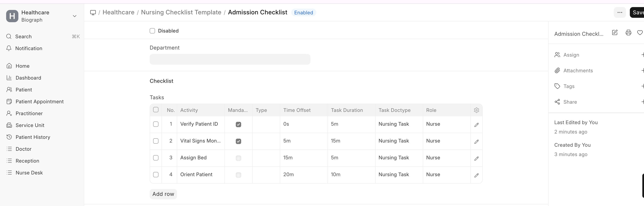This screenshot has width=644, height=206.
Task: Check Mandatory for the Assign Bed task
Action: pos(238,158)
